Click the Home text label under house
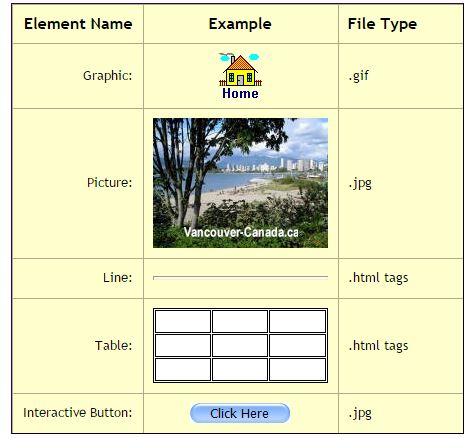Screen dimensions: 472x438 (240, 93)
